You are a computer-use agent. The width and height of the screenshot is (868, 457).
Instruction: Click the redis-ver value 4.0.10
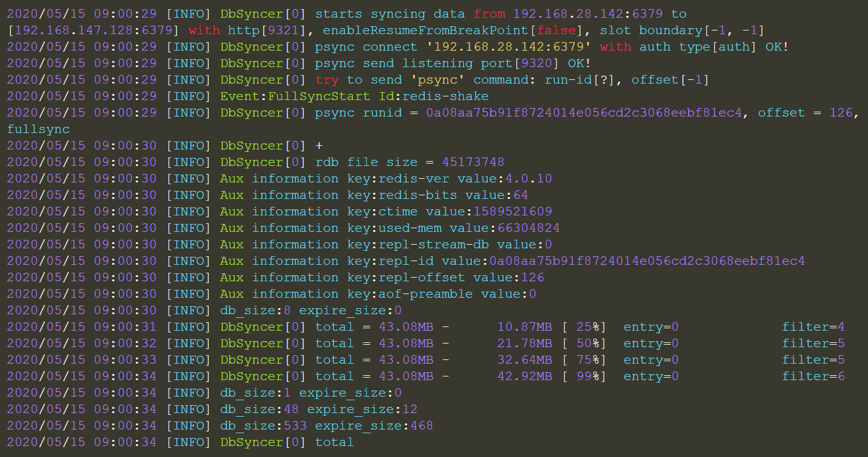pos(526,178)
